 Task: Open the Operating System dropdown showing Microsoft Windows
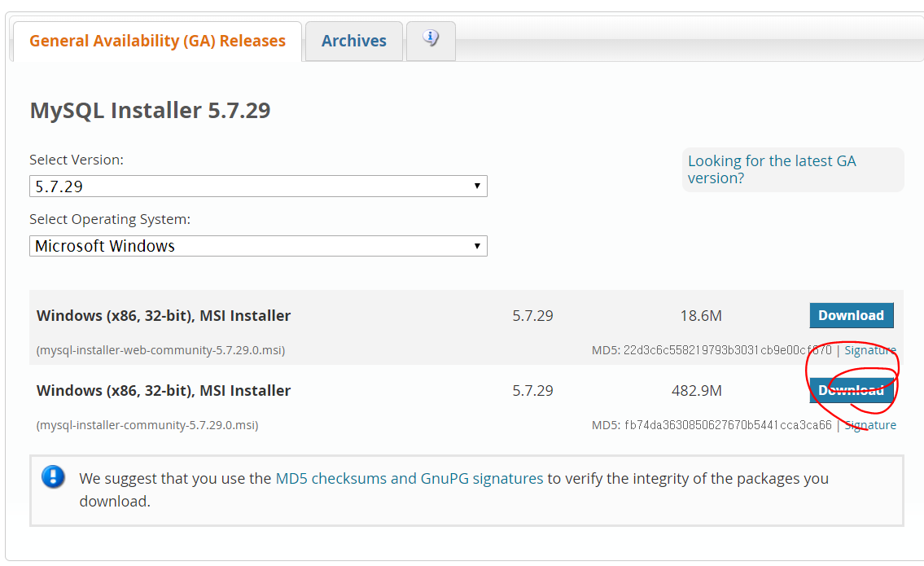[x=258, y=246]
